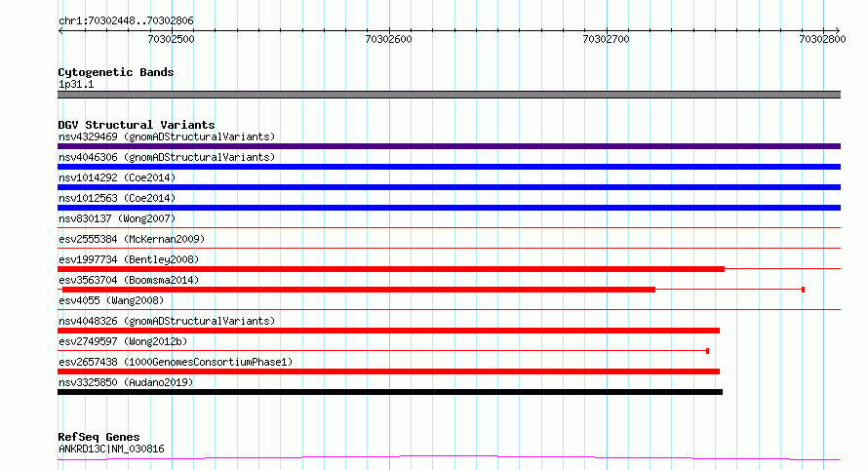The image size is (868, 470).
Task: Click the gray 1p31.1 cytogenetic band bar
Action: [x=449, y=95]
